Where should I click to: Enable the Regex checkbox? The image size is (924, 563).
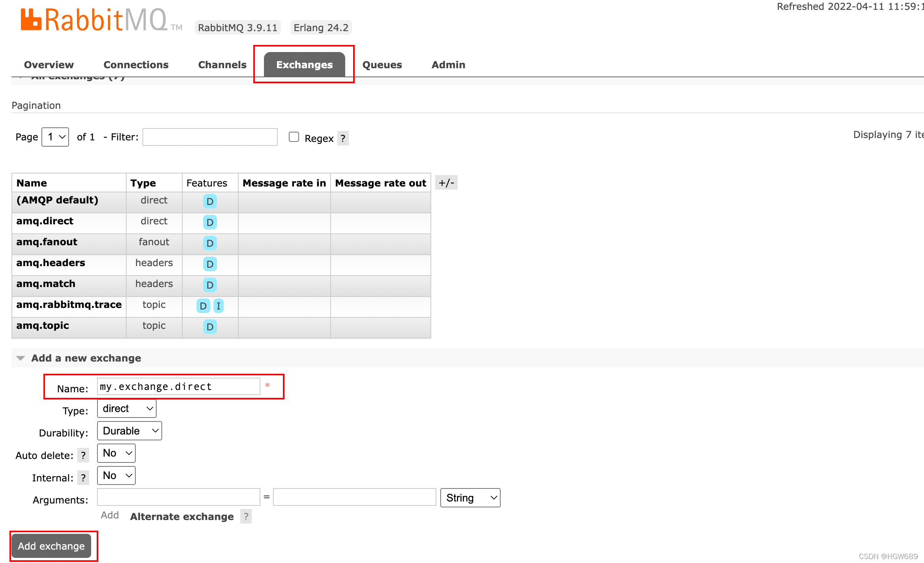[x=294, y=137]
